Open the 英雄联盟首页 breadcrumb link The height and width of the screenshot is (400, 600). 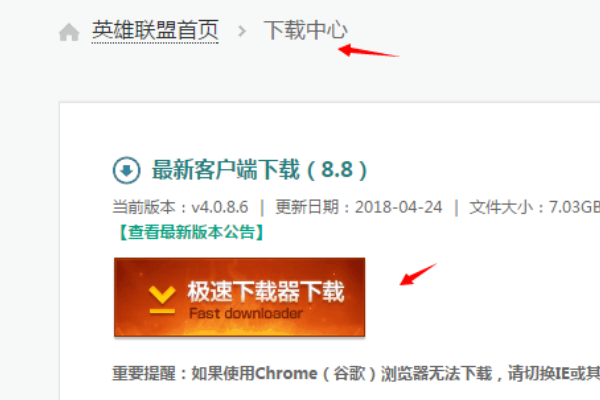click(155, 30)
